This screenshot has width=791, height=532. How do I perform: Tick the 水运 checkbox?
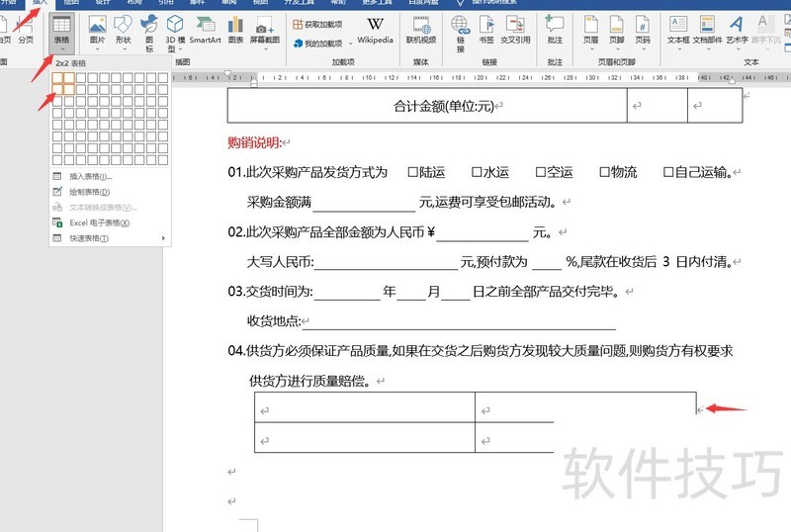coord(477,172)
